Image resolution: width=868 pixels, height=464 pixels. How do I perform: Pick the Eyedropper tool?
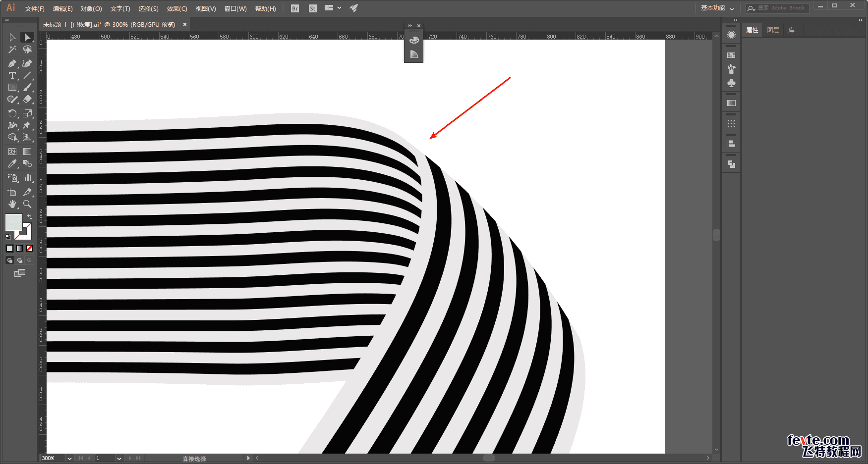(x=12, y=164)
